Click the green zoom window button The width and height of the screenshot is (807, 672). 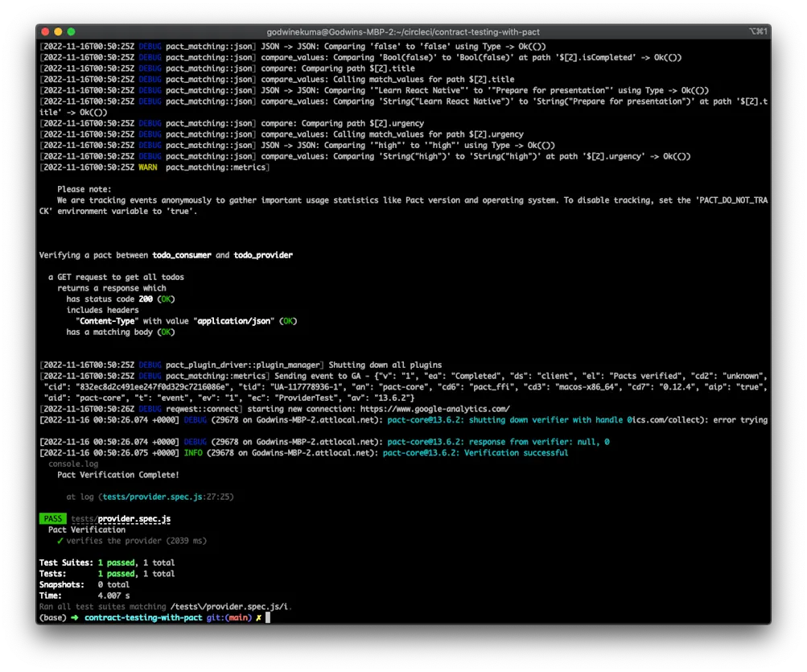tap(71, 32)
